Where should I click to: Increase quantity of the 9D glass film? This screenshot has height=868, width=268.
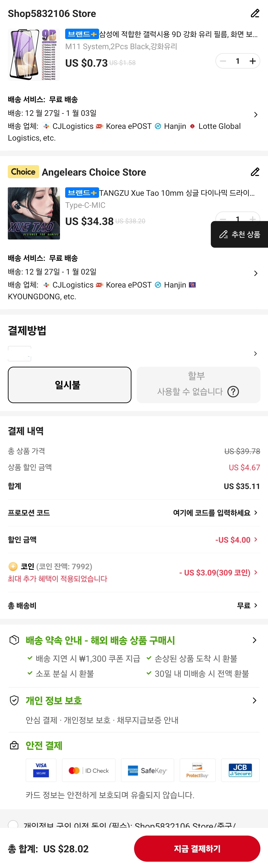click(253, 61)
